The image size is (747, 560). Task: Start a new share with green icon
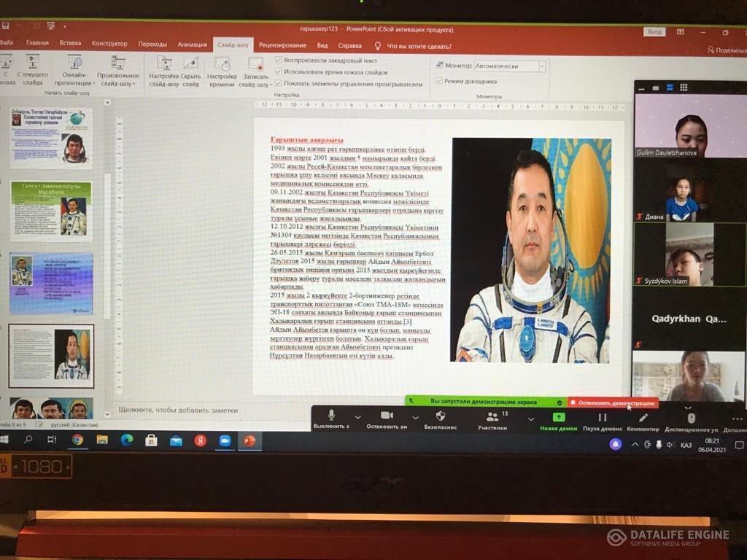pos(559,418)
